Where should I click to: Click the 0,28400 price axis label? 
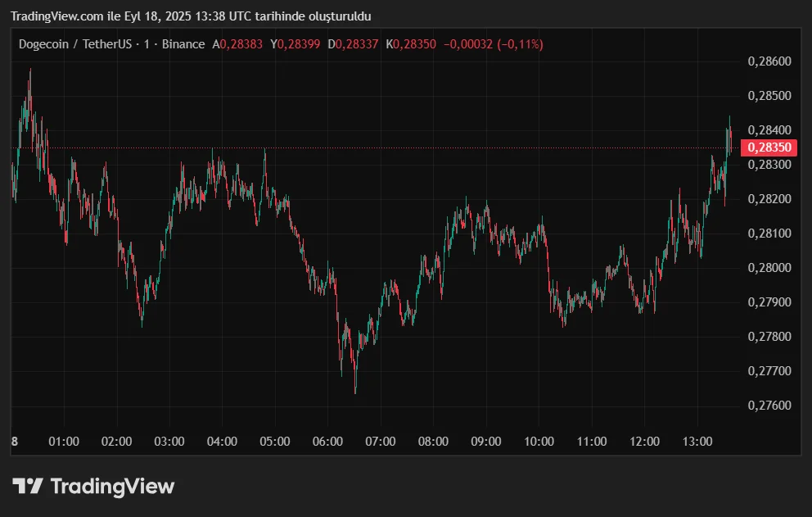pyautogui.click(x=770, y=130)
